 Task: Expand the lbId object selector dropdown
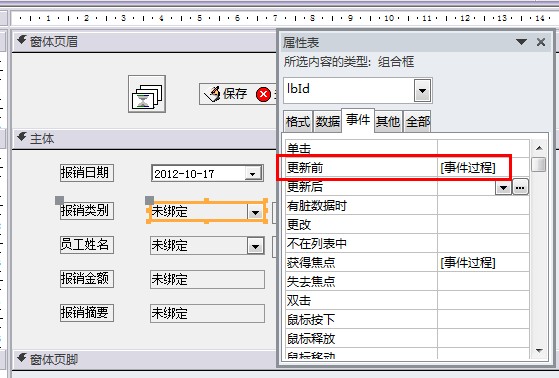click(422, 90)
